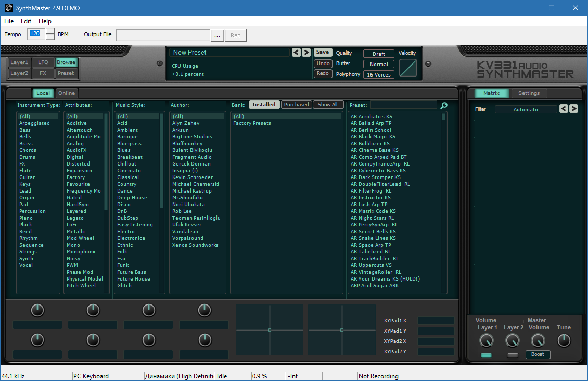Open the Preset tab

point(66,73)
